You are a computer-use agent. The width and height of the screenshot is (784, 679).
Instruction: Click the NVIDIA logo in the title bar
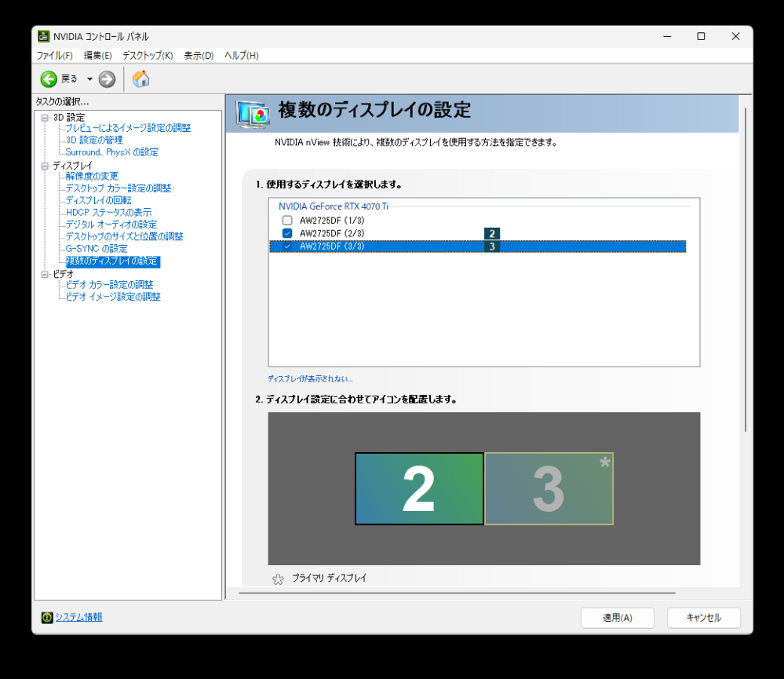click(x=43, y=36)
